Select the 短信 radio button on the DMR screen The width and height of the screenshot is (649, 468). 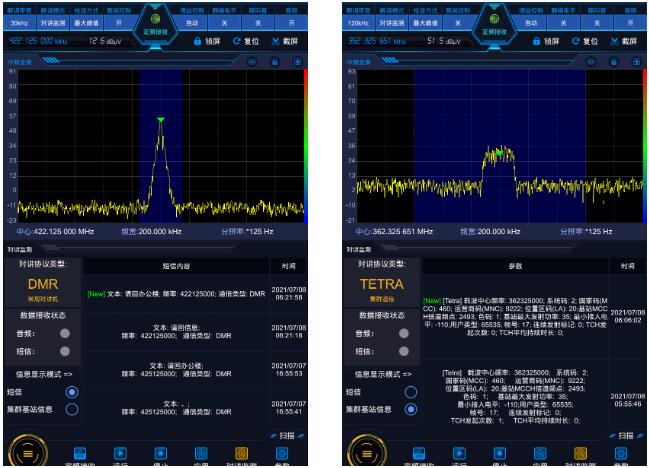point(71,393)
